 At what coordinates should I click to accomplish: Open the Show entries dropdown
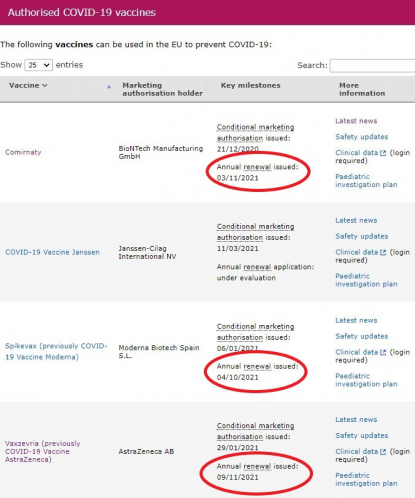(38, 65)
